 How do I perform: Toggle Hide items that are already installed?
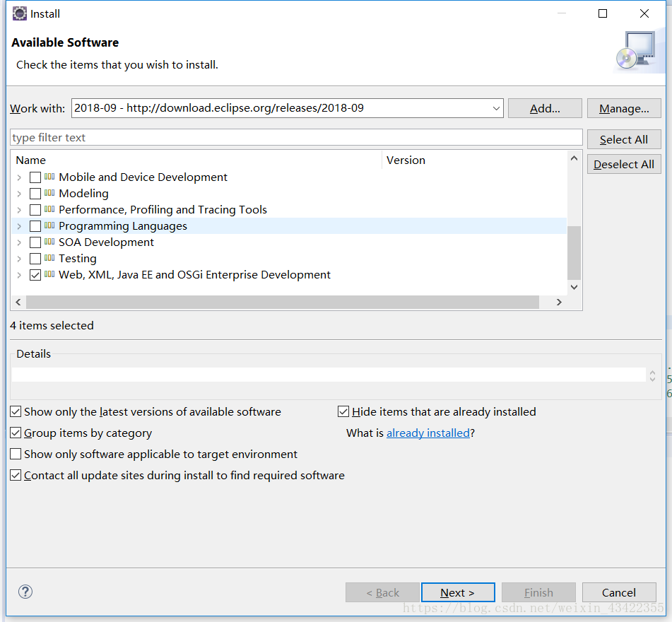point(343,411)
